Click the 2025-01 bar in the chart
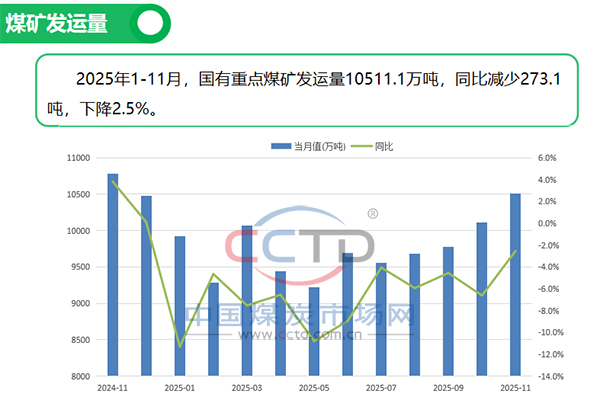 click(180, 306)
